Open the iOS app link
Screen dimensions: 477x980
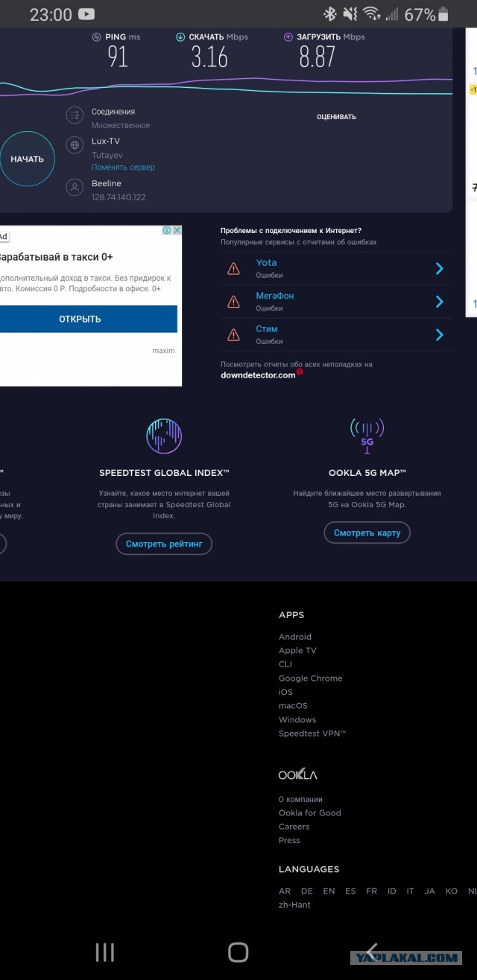click(285, 692)
